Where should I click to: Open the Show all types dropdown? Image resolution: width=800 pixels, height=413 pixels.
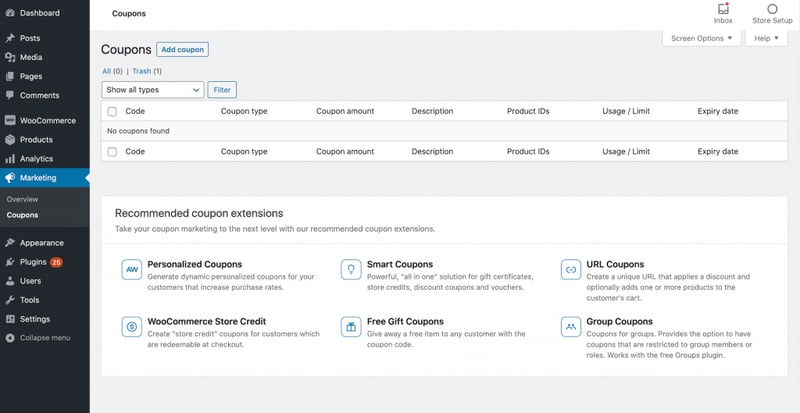coord(153,90)
